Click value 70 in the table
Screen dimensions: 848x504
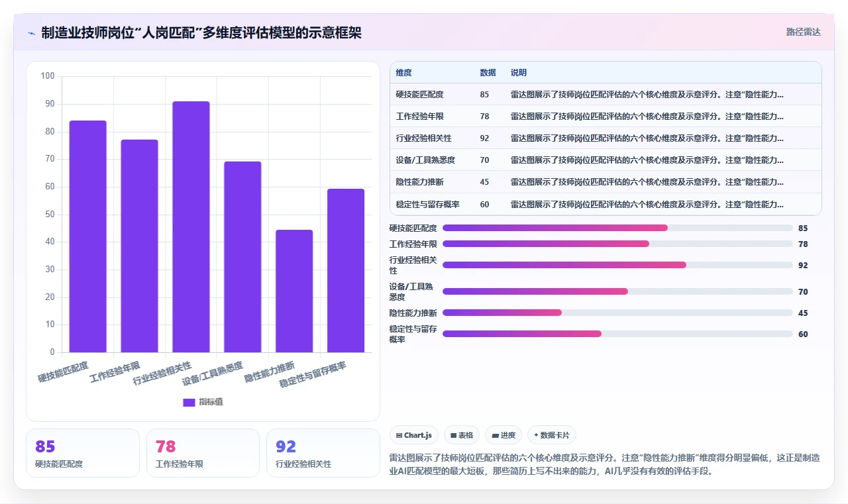click(484, 160)
